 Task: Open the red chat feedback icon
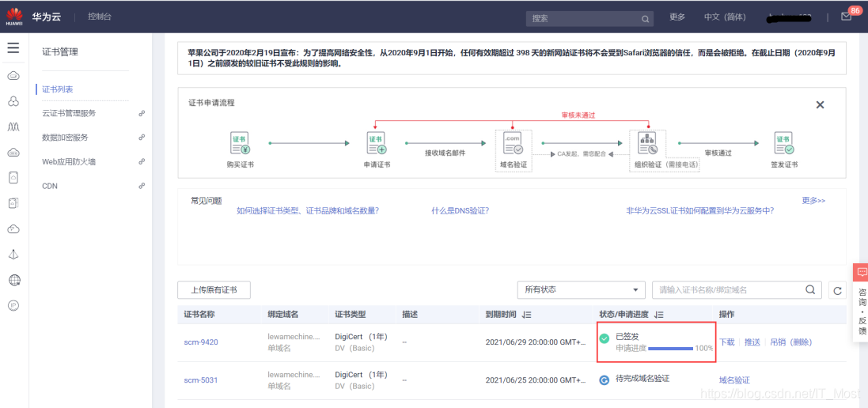coord(862,272)
